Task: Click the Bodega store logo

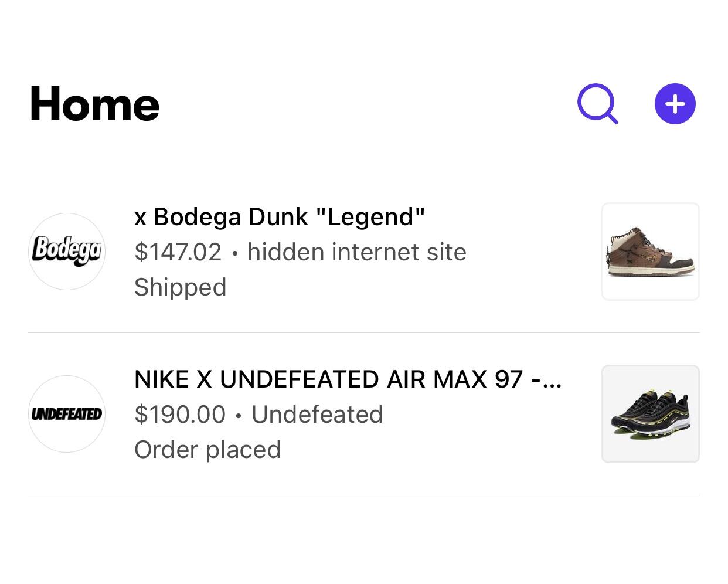Action: (x=67, y=252)
